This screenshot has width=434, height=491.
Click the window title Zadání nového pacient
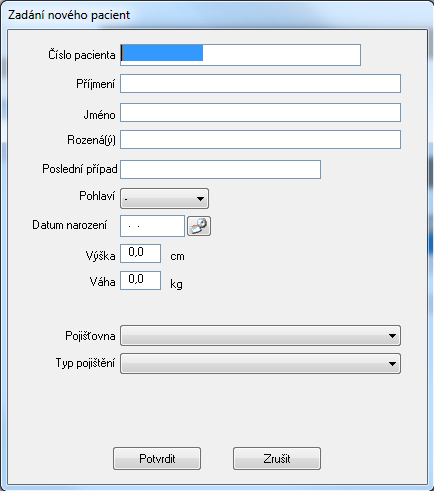(x=69, y=15)
